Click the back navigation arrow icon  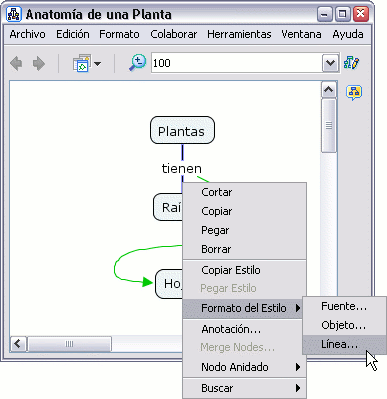click(x=16, y=63)
